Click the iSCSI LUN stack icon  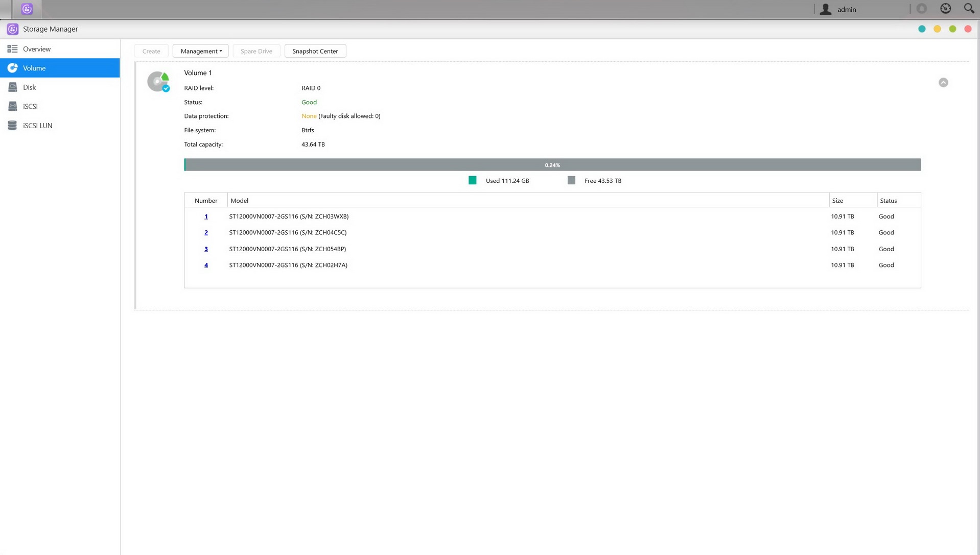pos(12,126)
